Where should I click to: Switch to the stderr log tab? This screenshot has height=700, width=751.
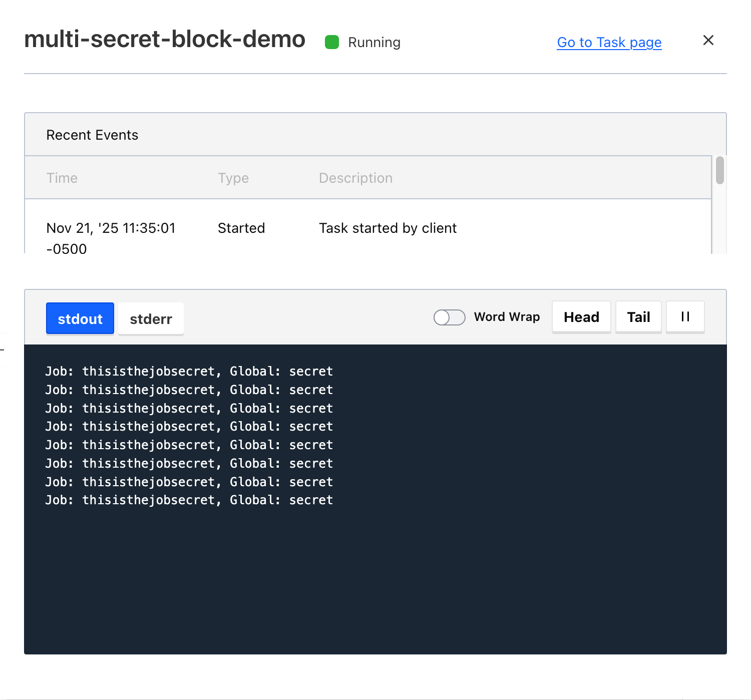(151, 319)
